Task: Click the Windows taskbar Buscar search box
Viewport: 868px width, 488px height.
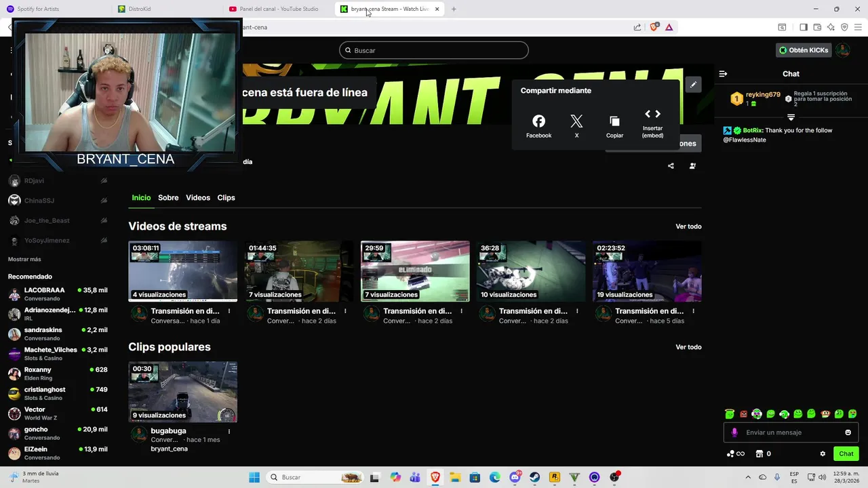Action: click(314, 477)
